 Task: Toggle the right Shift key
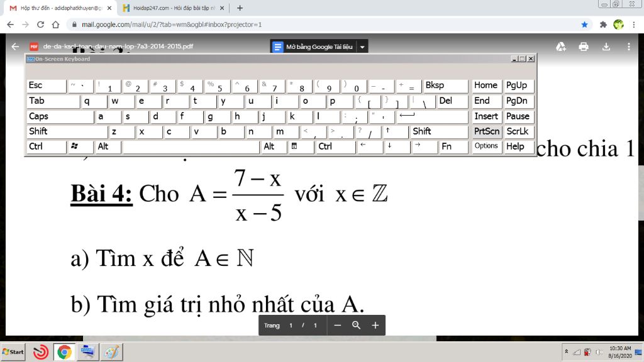(x=438, y=132)
